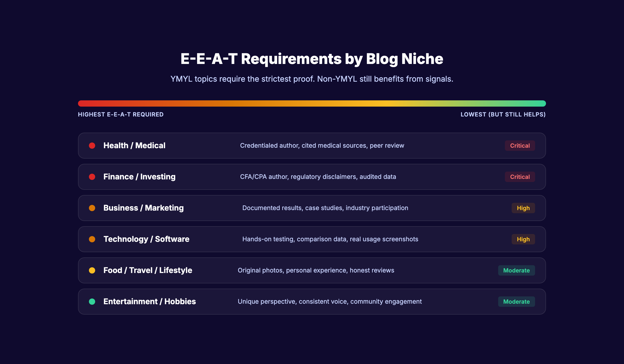Click the High badge on Business / Marketing row
The image size is (624, 364).
(523, 208)
